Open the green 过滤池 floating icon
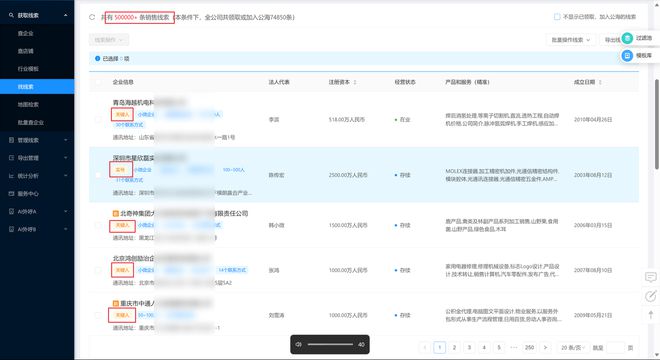This screenshot has height=360, width=660. [627, 38]
